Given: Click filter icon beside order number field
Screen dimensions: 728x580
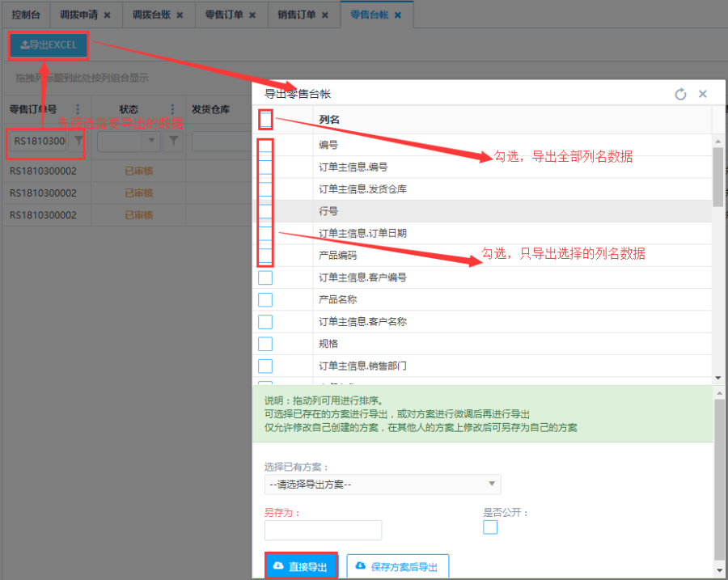Looking at the screenshot, I should tap(78, 141).
